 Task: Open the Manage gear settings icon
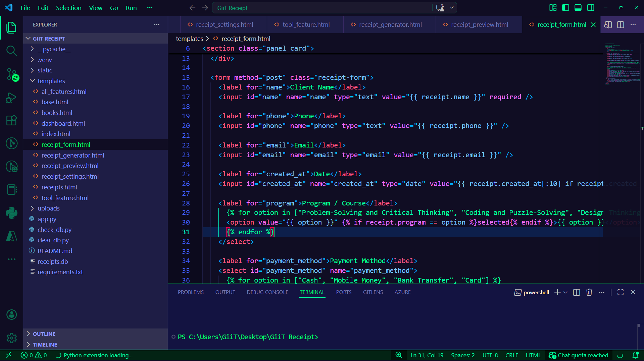(x=11, y=338)
